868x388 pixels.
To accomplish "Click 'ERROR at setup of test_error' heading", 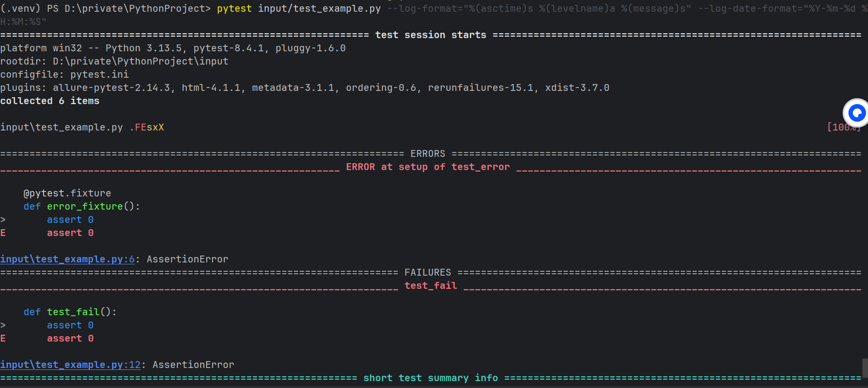I will coord(428,167).
